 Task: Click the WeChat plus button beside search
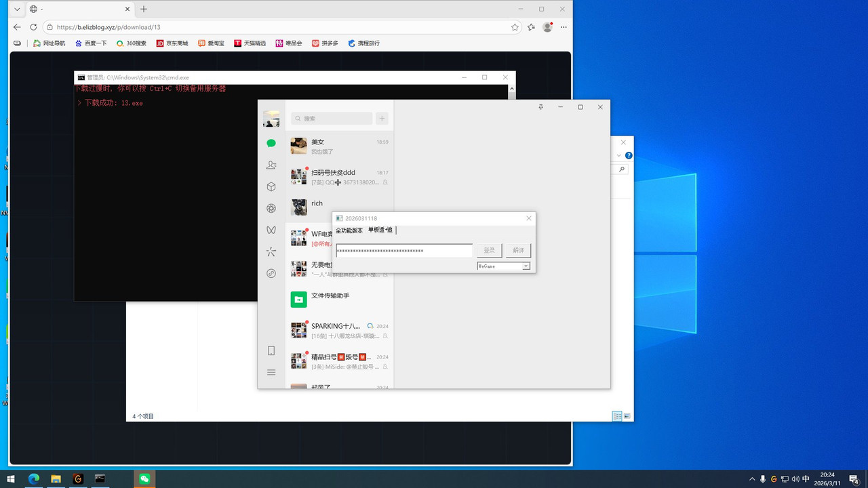382,119
